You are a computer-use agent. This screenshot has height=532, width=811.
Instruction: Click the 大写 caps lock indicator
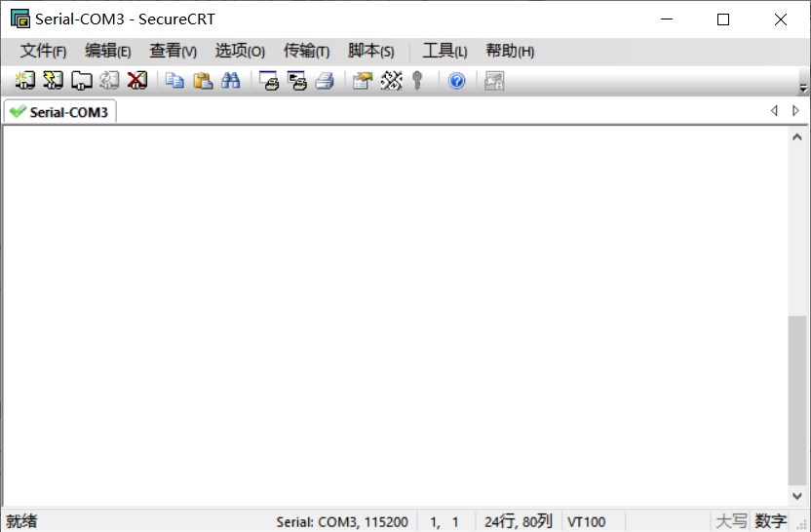(731, 521)
